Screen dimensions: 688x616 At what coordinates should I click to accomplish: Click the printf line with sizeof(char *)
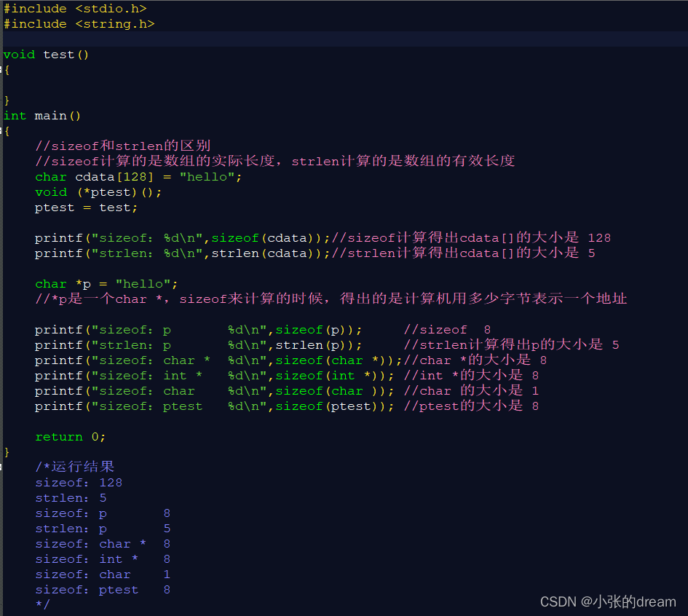(x=291, y=360)
